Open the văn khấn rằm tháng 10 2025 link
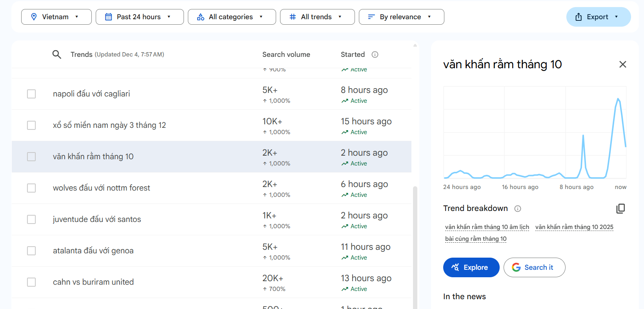 (x=574, y=227)
